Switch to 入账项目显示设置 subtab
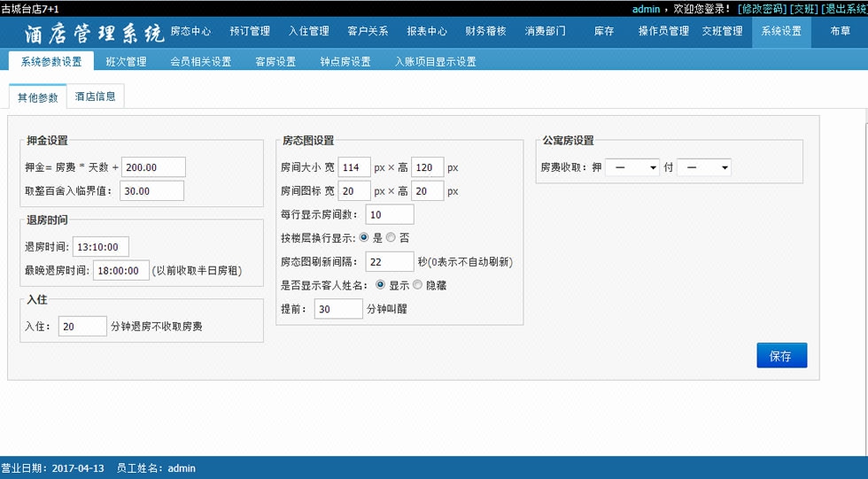The height and width of the screenshot is (479, 868). pyautogui.click(x=436, y=61)
